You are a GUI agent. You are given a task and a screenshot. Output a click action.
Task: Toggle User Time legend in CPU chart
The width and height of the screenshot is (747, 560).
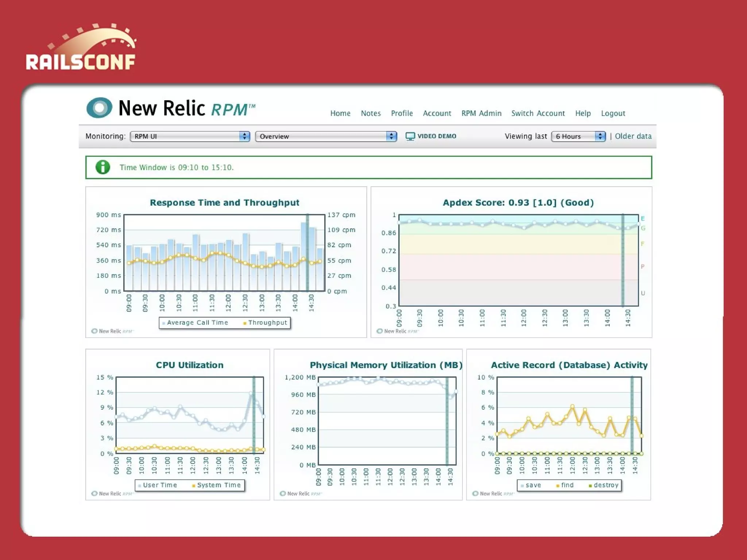(x=157, y=485)
